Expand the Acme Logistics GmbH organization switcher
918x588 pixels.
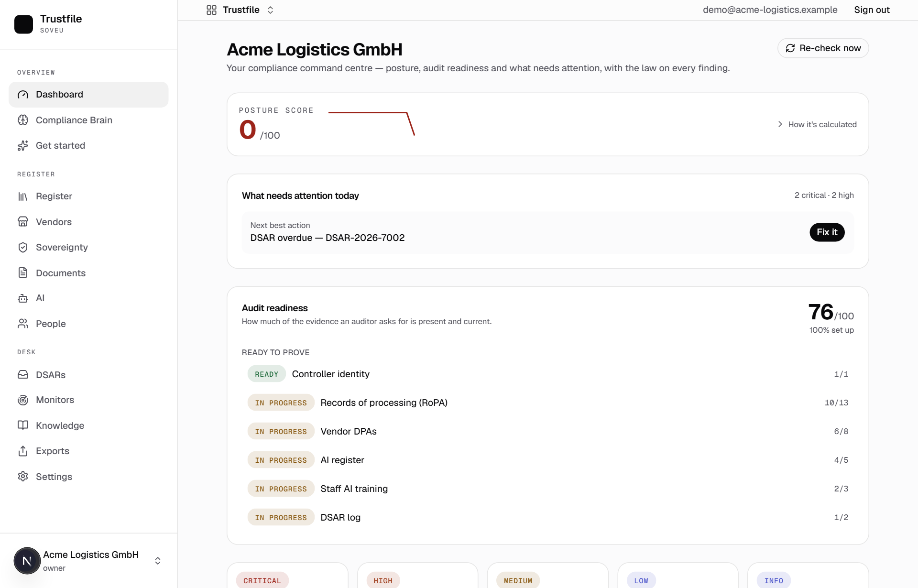coord(158,561)
